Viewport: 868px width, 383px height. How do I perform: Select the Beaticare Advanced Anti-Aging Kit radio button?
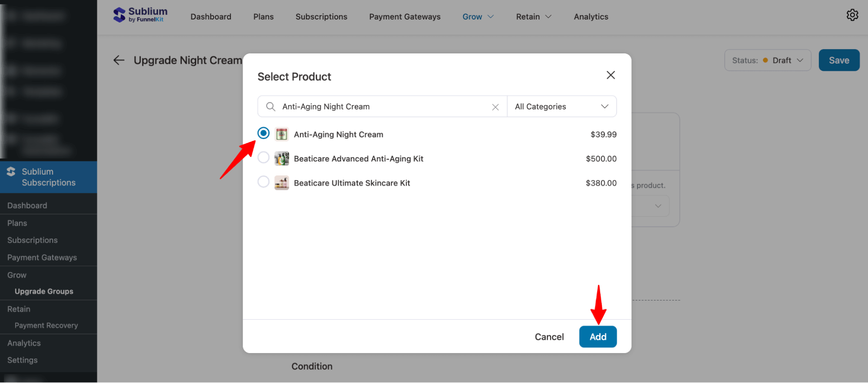coord(264,157)
